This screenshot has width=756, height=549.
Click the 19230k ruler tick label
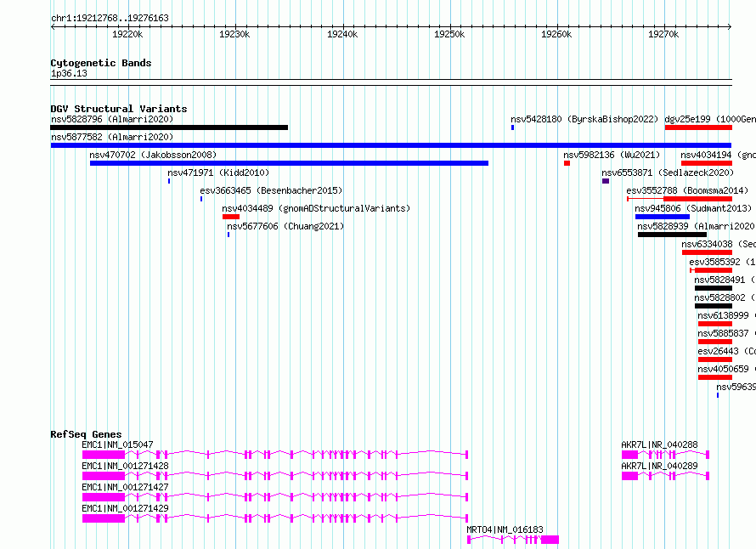pyautogui.click(x=234, y=34)
